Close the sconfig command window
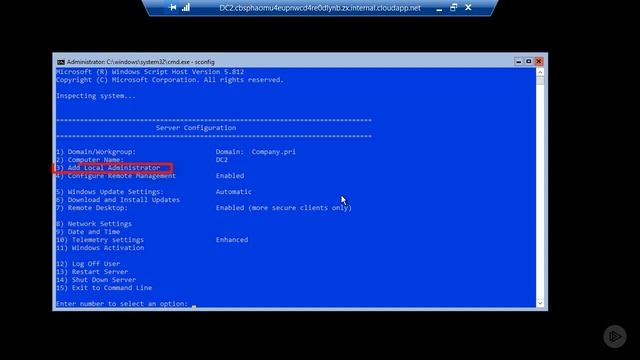The width and height of the screenshot is (640, 360). coord(539,62)
